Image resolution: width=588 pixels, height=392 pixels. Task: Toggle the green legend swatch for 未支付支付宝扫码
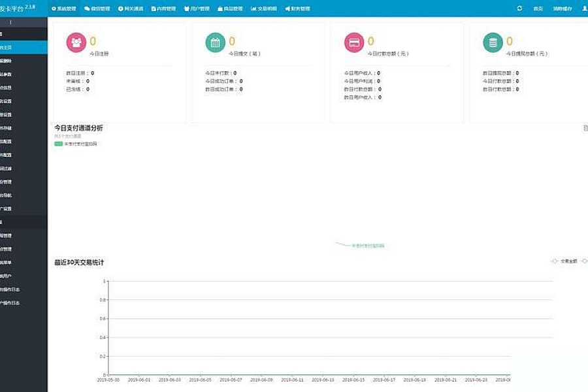coord(59,144)
